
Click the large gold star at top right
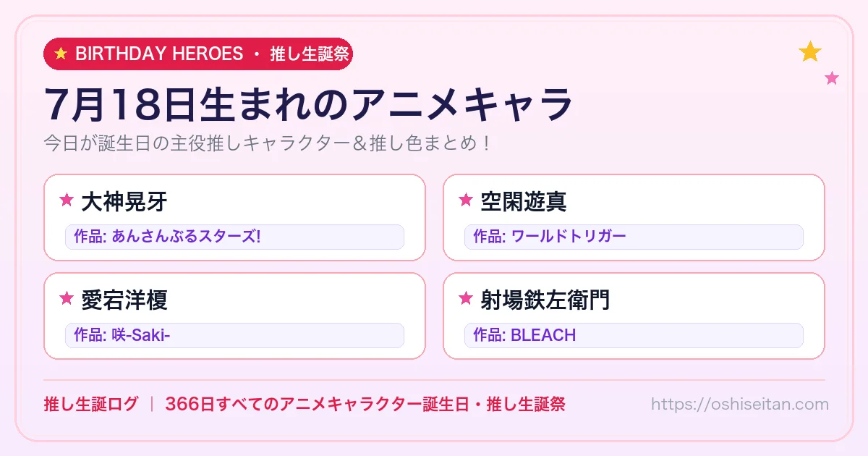810,52
